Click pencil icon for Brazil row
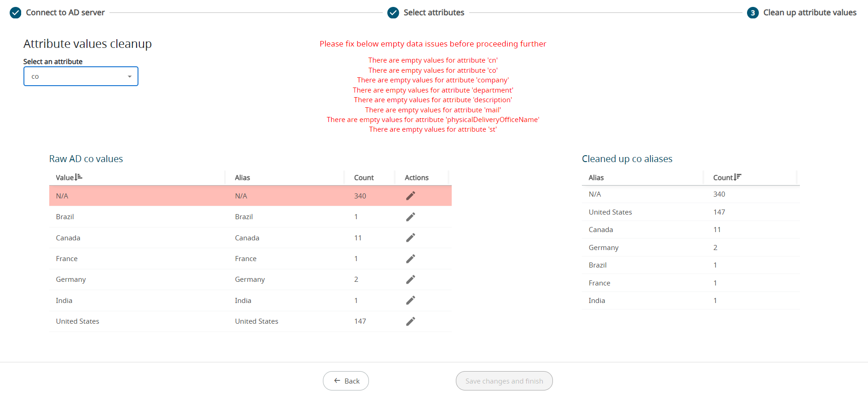 (x=410, y=217)
